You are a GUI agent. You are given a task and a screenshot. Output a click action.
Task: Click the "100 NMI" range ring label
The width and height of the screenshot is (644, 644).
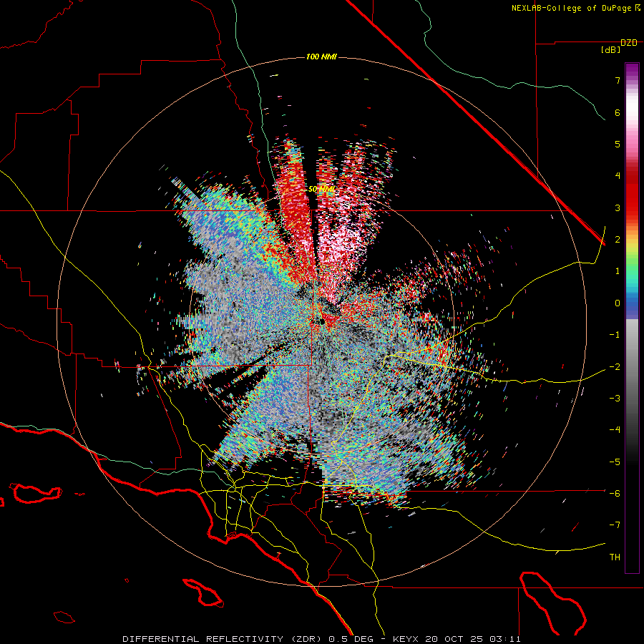pos(321,57)
